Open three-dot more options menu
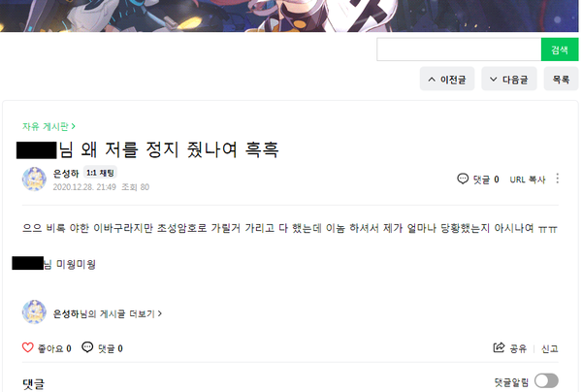 pyautogui.click(x=557, y=179)
